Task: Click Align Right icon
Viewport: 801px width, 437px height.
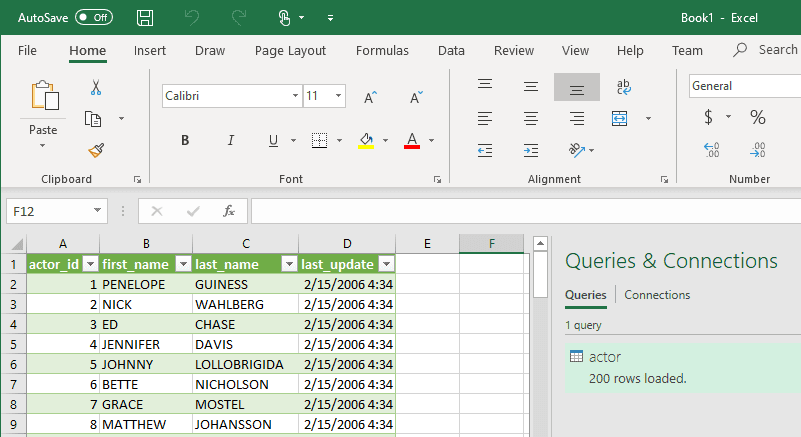Action: 577,119
